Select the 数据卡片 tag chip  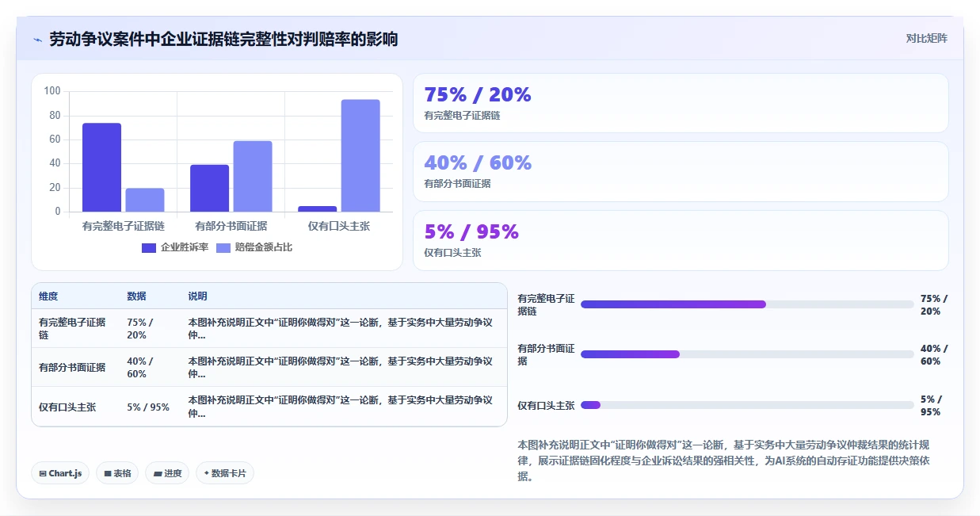pyautogui.click(x=225, y=473)
